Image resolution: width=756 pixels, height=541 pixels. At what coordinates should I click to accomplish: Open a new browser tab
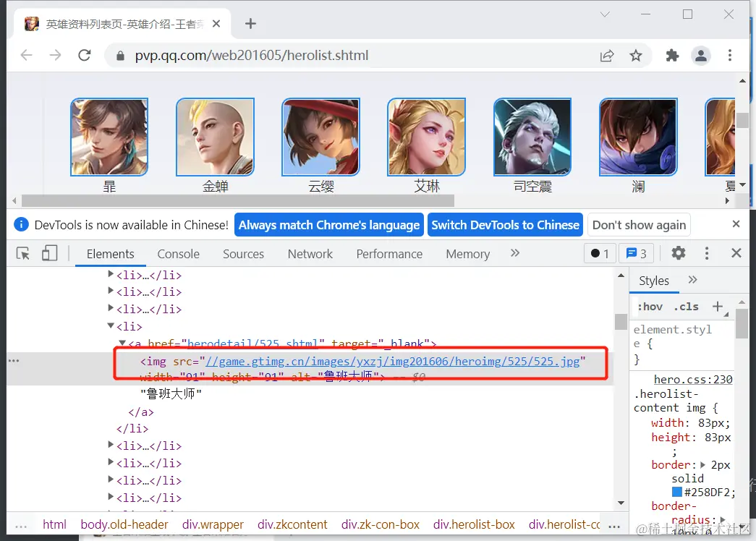coord(250,24)
